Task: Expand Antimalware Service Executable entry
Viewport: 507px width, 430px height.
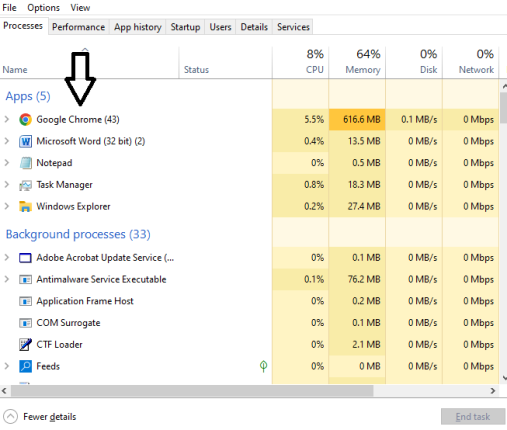Action: (x=6, y=279)
